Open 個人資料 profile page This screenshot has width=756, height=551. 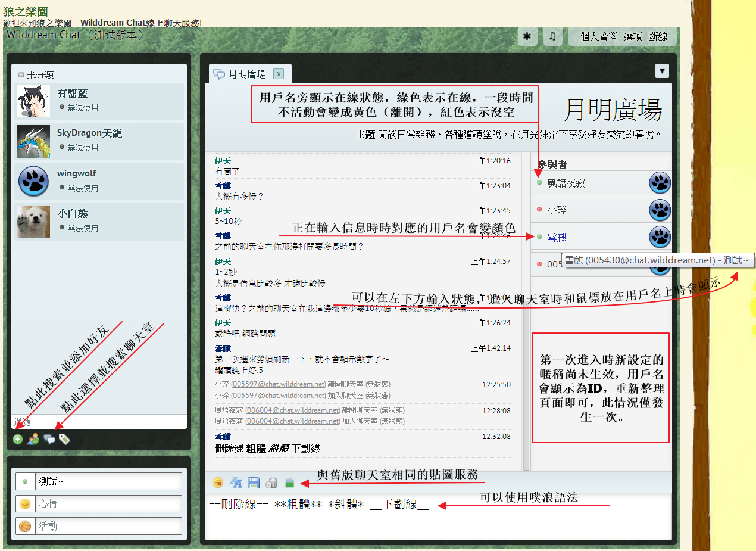point(599,37)
